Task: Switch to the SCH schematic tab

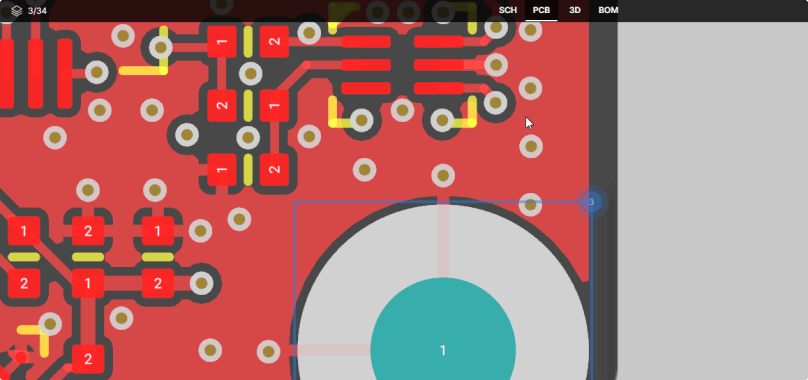Action: pos(508,10)
